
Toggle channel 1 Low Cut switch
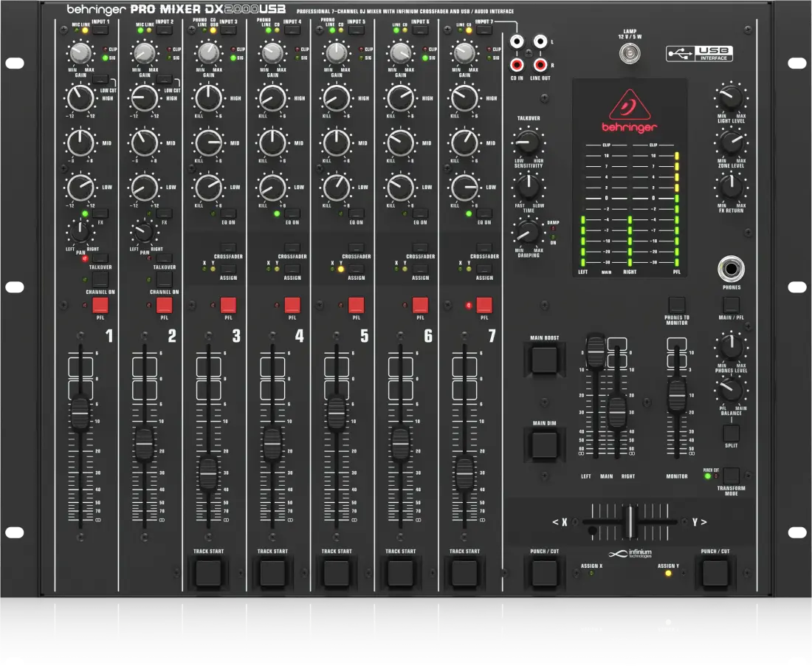point(100,79)
